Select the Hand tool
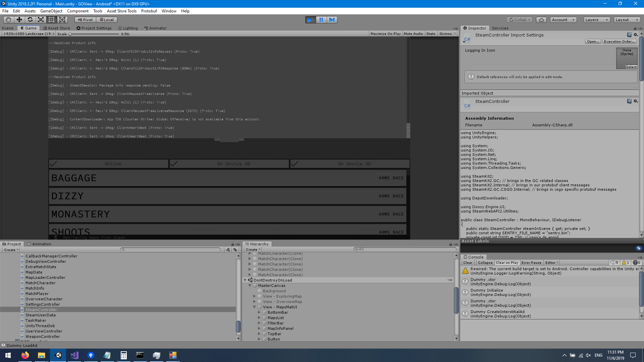 pos(8,19)
